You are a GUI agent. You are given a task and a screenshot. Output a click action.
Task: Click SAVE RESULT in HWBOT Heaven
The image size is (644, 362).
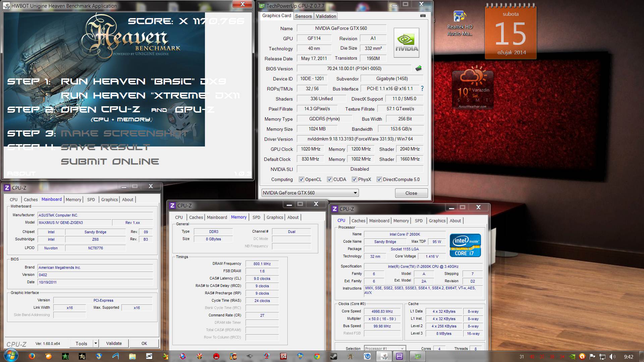105,147
